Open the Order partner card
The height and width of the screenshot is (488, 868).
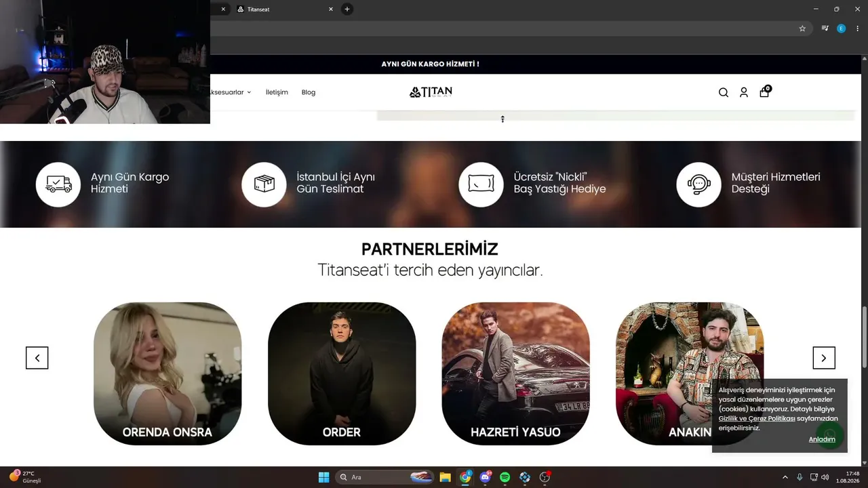tap(342, 373)
